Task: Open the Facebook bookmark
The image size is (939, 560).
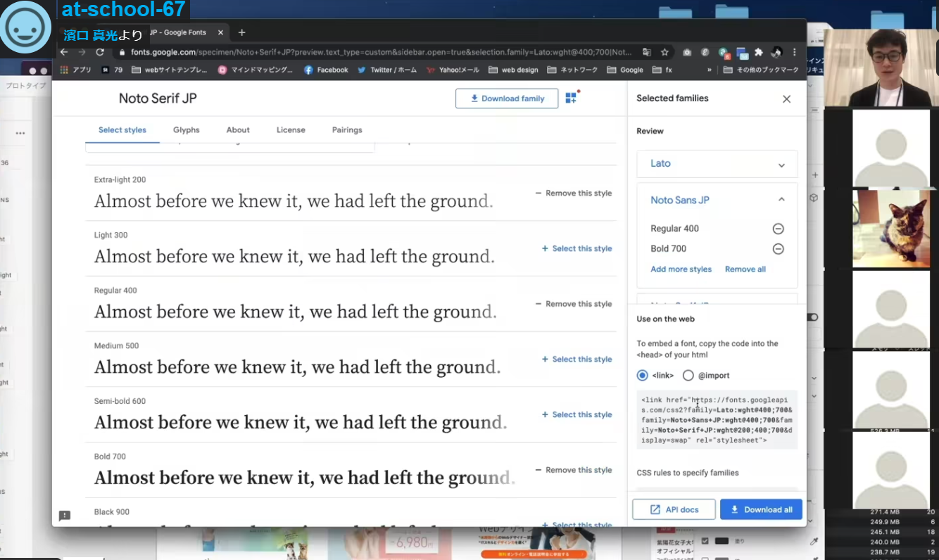Action: click(x=326, y=70)
